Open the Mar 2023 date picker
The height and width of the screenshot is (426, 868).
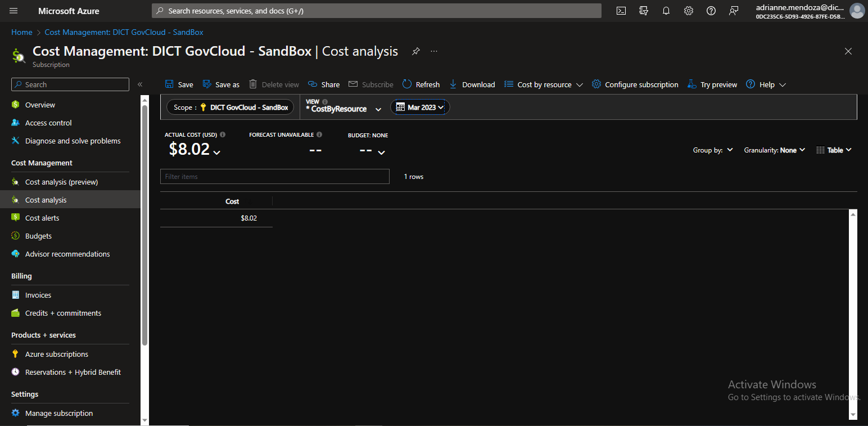[421, 107]
